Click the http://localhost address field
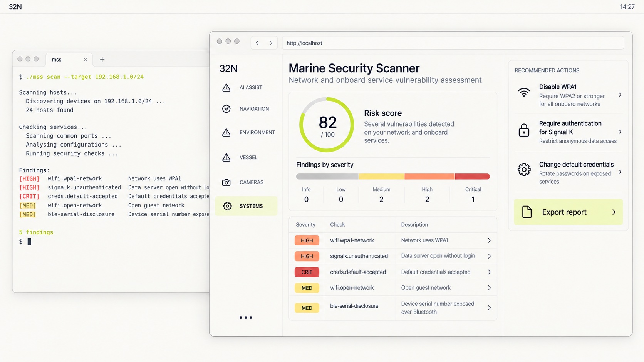This screenshot has width=644, height=362. tap(453, 43)
